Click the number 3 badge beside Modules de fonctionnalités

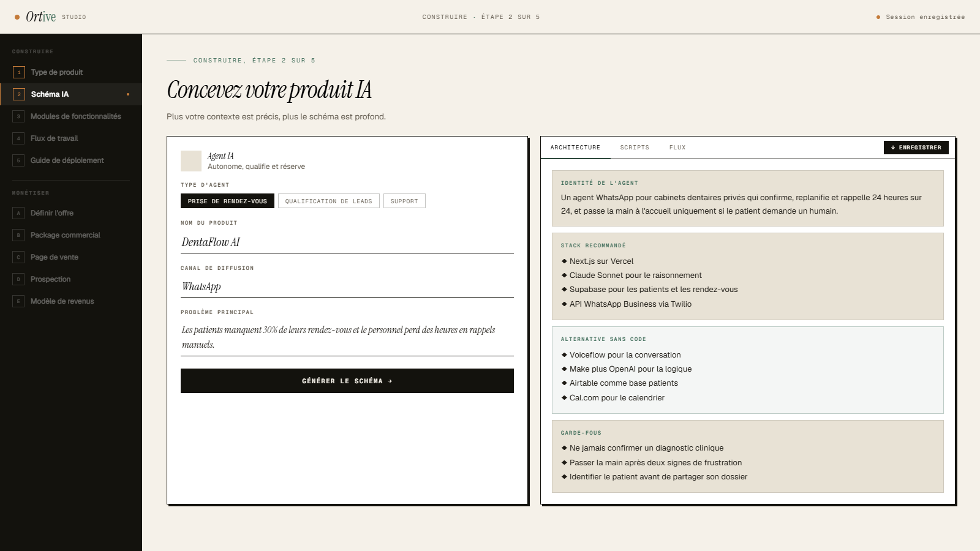(18, 116)
